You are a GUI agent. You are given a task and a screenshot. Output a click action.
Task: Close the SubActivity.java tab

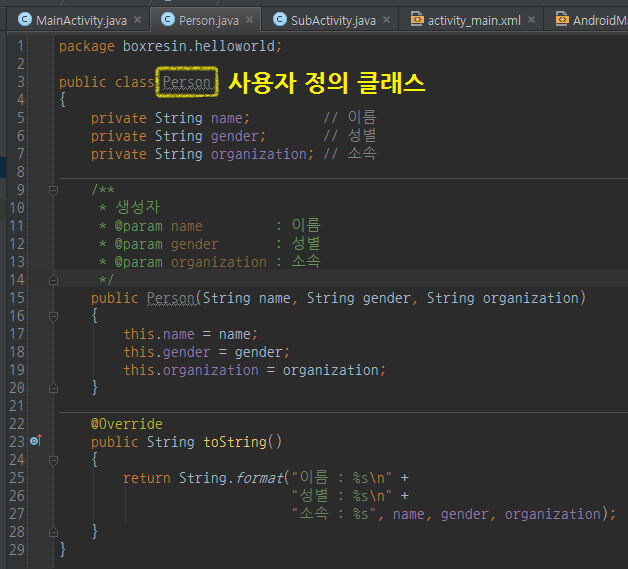coord(386,20)
